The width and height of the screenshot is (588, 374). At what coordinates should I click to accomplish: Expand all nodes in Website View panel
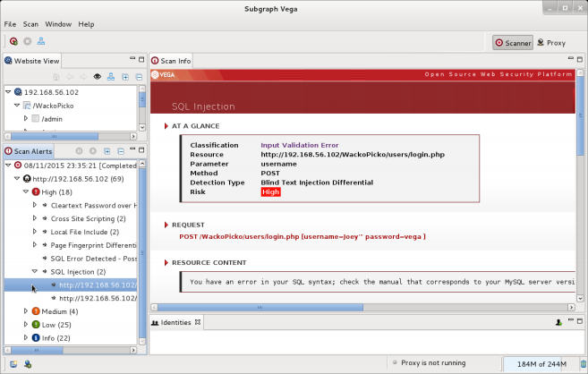[124, 77]
